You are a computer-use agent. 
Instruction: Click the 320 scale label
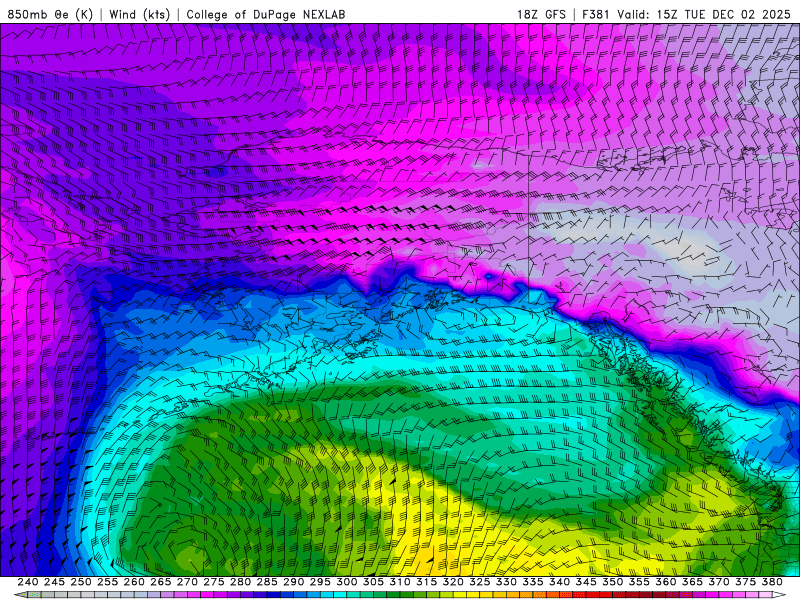pos(453,582)
